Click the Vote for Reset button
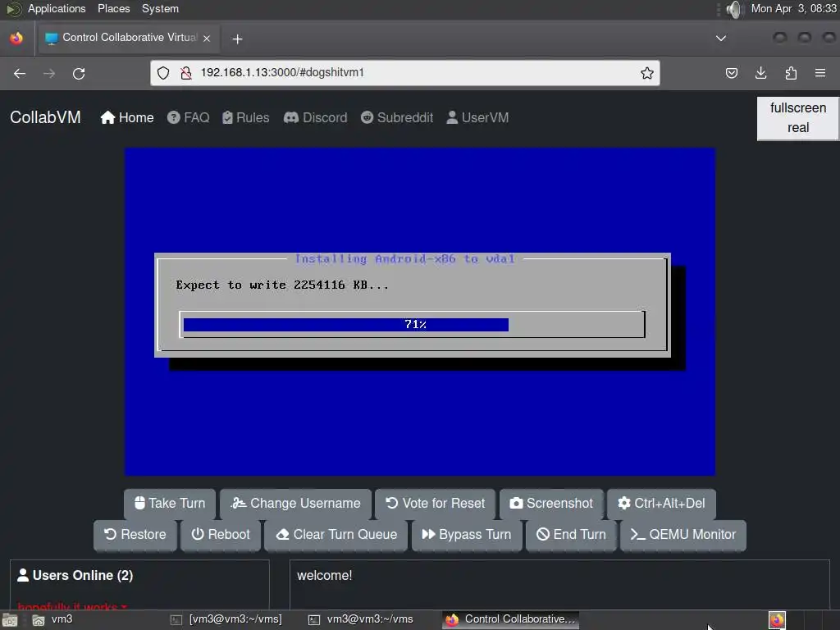Screen dimensions: 840x630 [435, 504]
